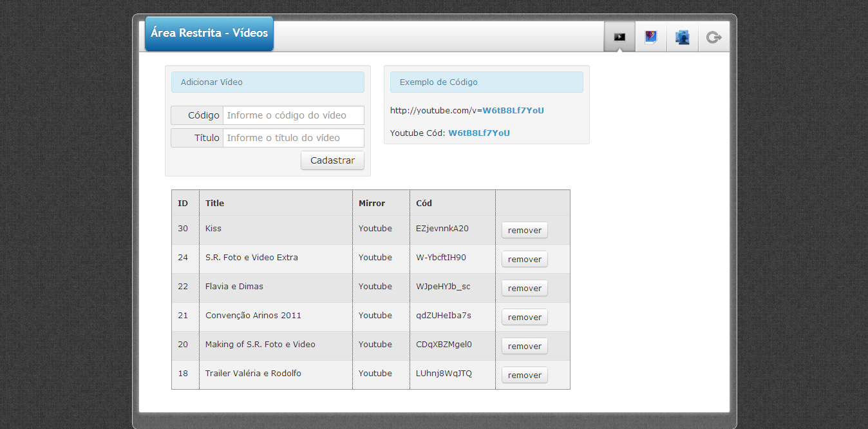This screenshot has height=429, width=868.
Task: Remove the Kiss video
Action: 525,230
